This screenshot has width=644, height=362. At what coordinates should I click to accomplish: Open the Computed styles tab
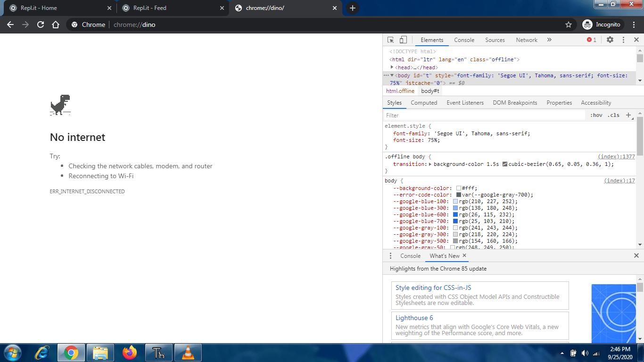click(x=424, y=103)
